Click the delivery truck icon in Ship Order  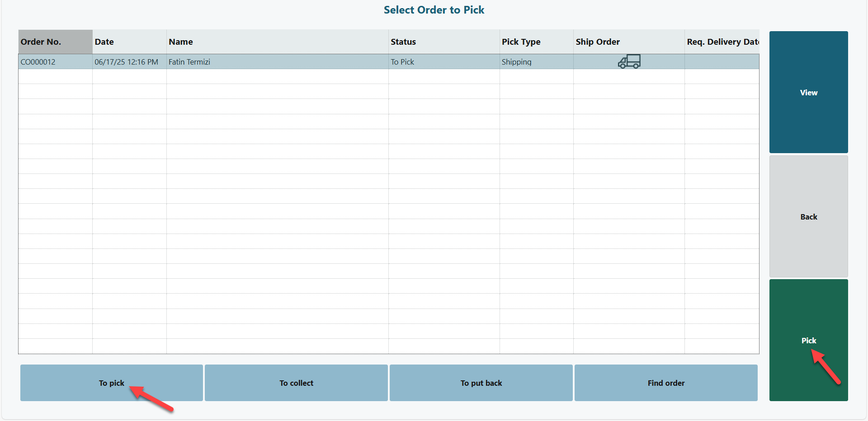click(629, 61)
